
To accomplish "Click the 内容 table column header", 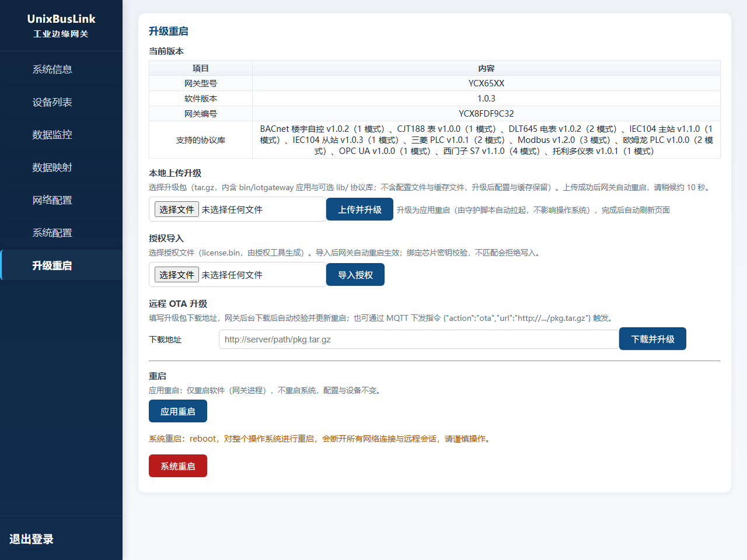I will (486, 68).
